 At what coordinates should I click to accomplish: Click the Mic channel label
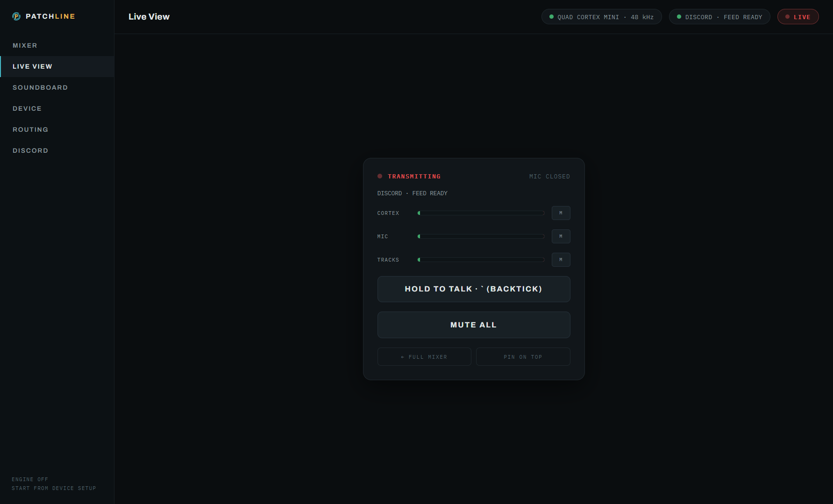383,236
